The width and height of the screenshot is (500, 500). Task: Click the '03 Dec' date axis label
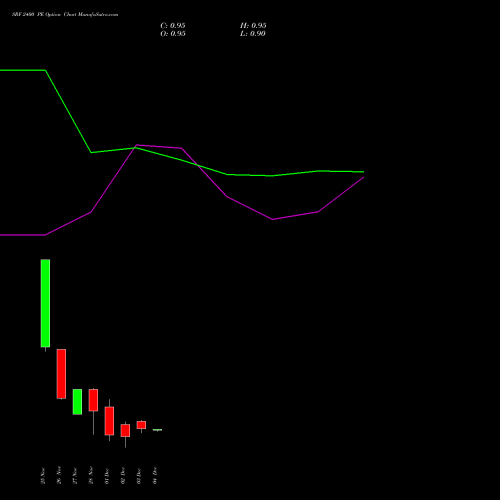tap(139, 476)
